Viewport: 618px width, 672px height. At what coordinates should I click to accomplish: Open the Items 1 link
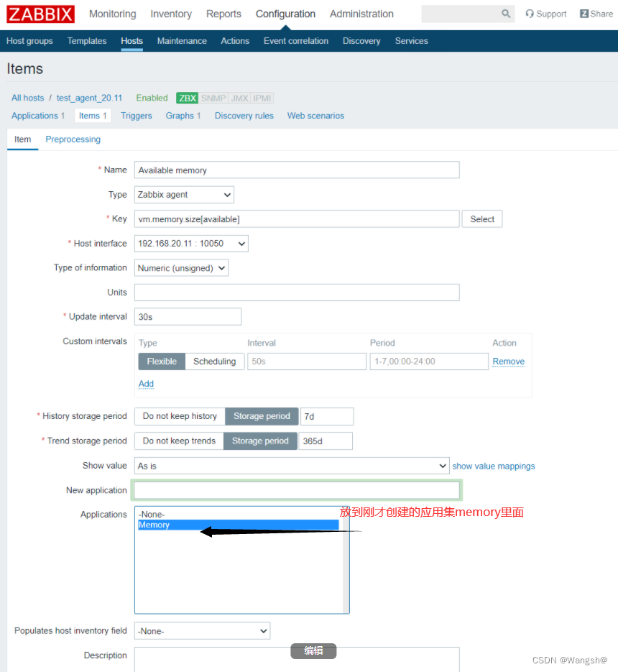93,116
